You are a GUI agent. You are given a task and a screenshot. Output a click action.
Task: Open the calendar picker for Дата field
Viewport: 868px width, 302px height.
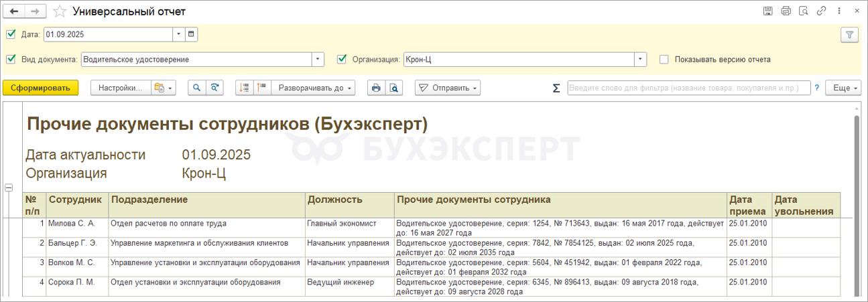pos(191,34)
